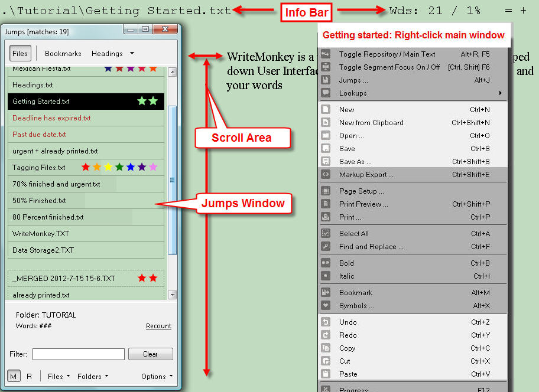Select _MERGED 2012-7-15 15-6.TXT file
Image resolution: width=539 pixels, height=392 pixels.
coord(86,279)
